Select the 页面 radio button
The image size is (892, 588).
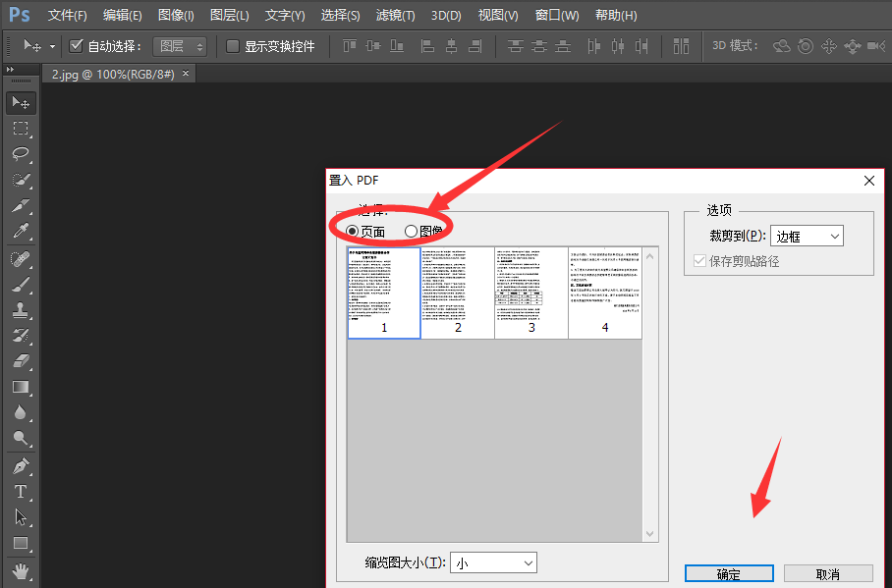tap(352, 228)
